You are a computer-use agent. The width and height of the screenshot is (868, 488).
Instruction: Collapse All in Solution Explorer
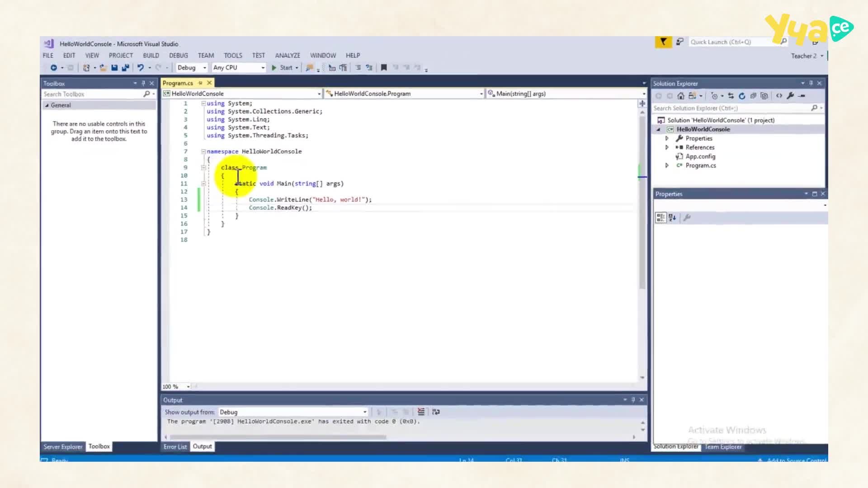pyautogui.click(x=753, y=96)
